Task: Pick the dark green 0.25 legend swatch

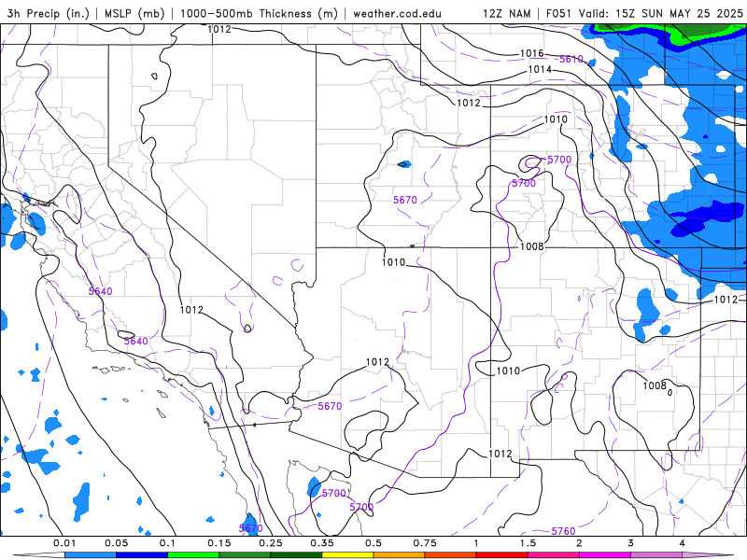Action: [x=296, y=555]
